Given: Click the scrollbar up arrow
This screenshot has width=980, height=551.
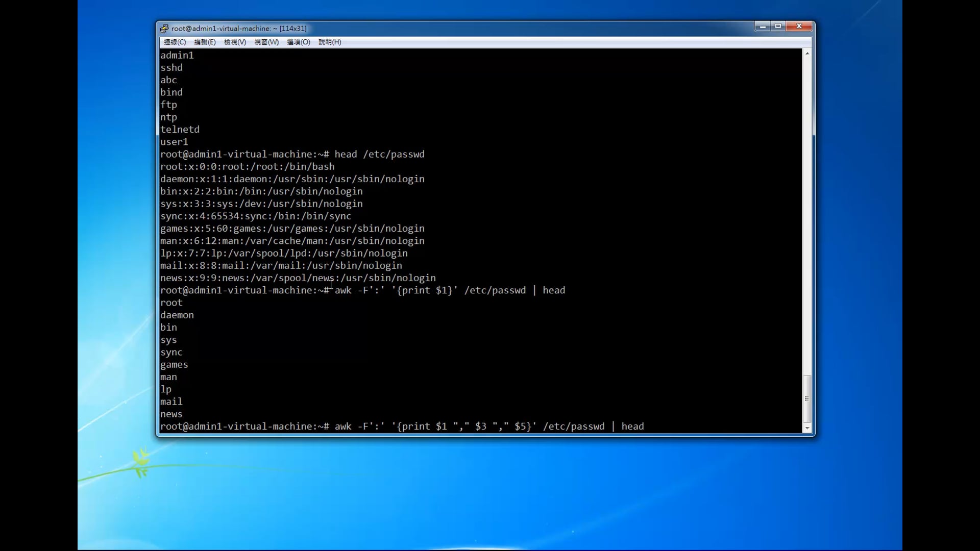Looking at the screenshot, I should pos(807,54).
